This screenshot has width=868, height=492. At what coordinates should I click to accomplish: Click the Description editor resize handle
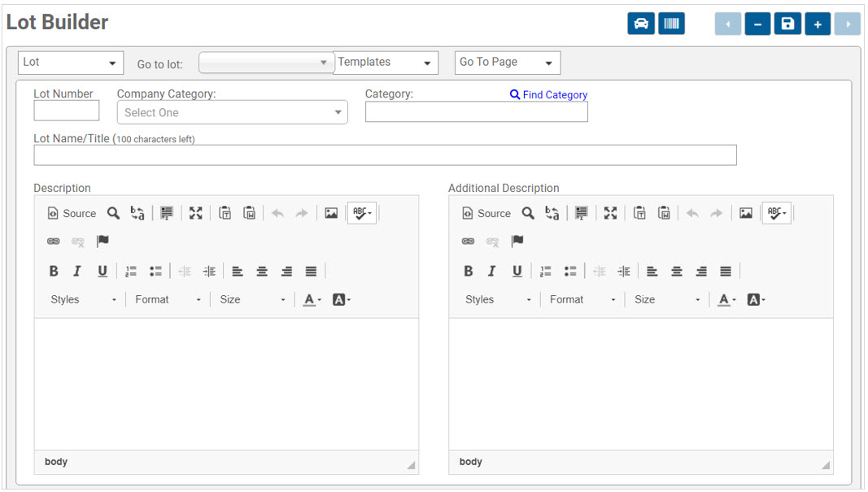tap(411, 465)
